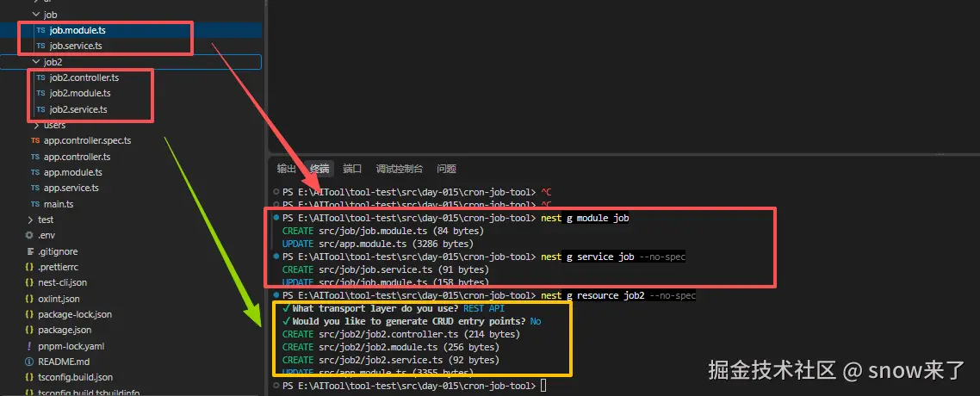The width and height of the screenshot is (980, 396).
Task: Click the 'CREATE src/job/job.service.ts (91 bytes)' line
Action: [386, 269]
